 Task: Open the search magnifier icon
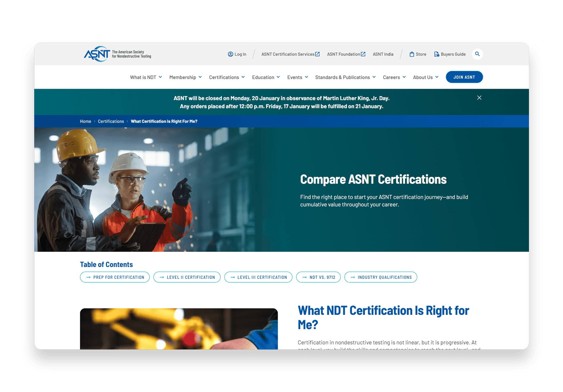pyautogui.click(x=477, y=54)
